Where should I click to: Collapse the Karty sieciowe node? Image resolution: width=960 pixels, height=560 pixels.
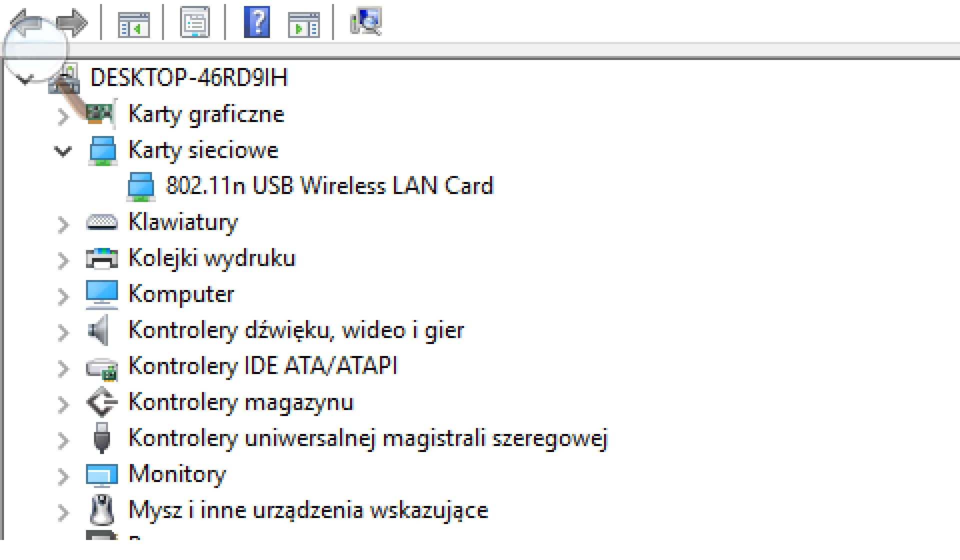pos(63,150)
